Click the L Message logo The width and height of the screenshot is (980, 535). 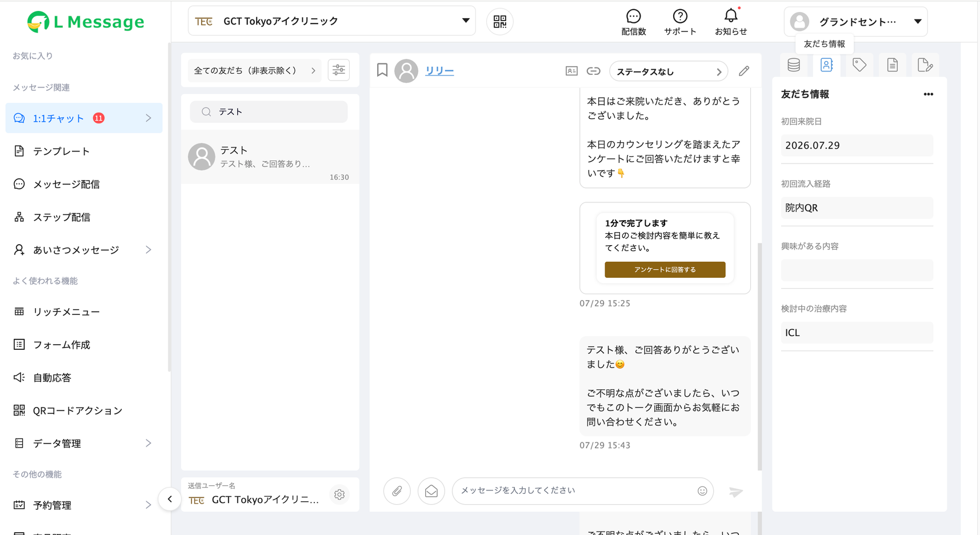[x=86, y=22]
